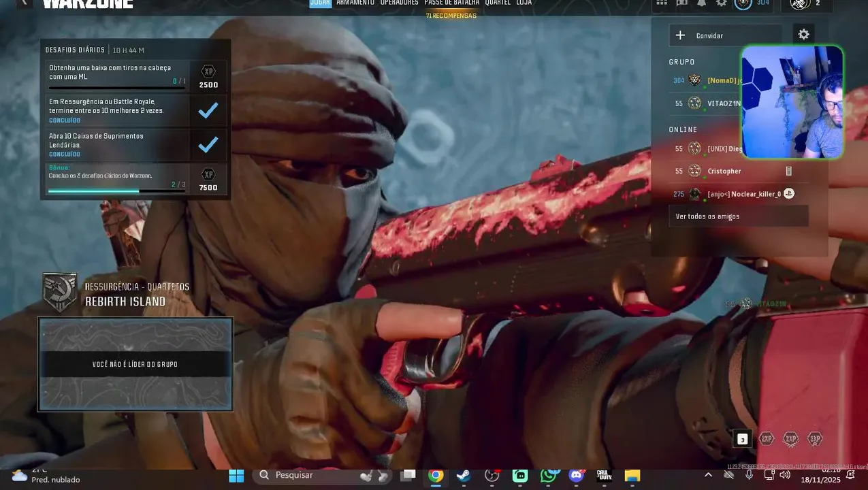Open the Rebirth Island mode tile

click(135, 364)
